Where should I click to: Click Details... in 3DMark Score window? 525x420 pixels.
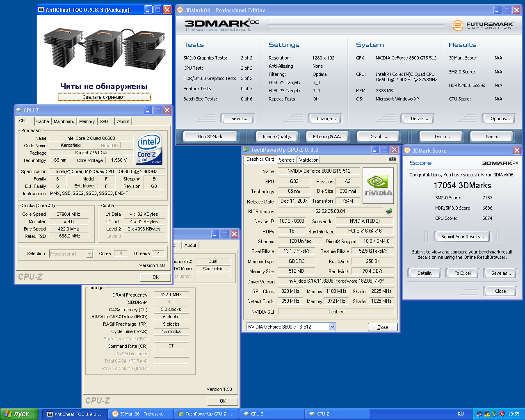[x=426, y=273]
